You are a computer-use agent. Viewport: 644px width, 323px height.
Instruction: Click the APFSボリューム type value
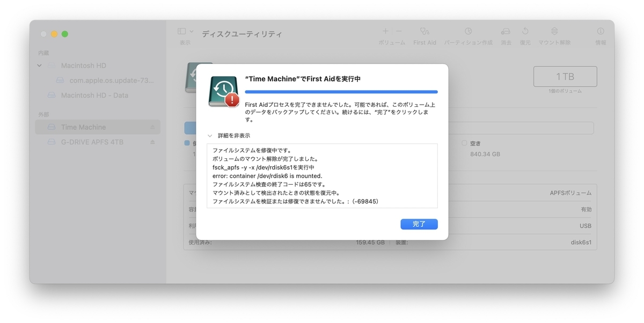point(570,193)
